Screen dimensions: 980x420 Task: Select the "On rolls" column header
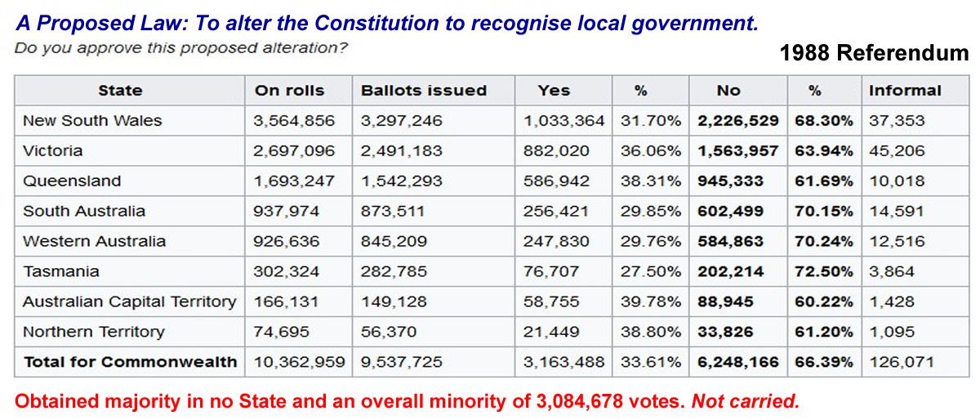(x=289, y=91)
